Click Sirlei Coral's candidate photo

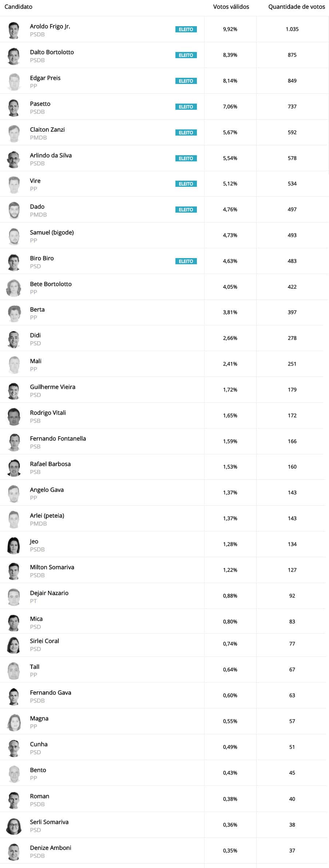(x=14, y=645)
